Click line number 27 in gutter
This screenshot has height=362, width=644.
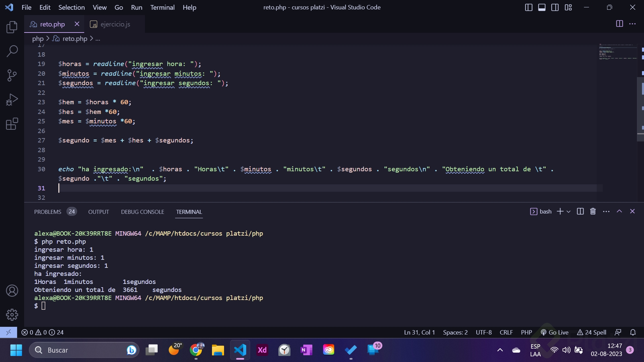pos(41,140)
